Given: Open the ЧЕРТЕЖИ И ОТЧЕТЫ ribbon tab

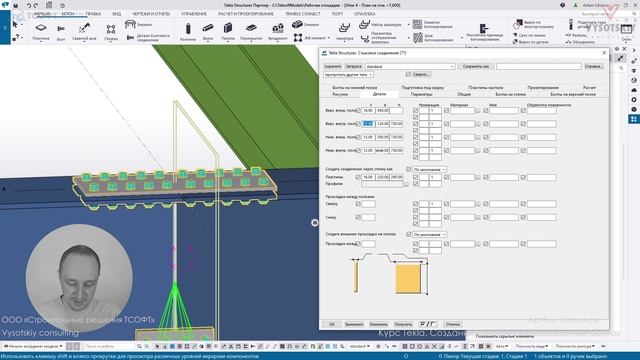Looking at the screenshot, I should [151, 13].
